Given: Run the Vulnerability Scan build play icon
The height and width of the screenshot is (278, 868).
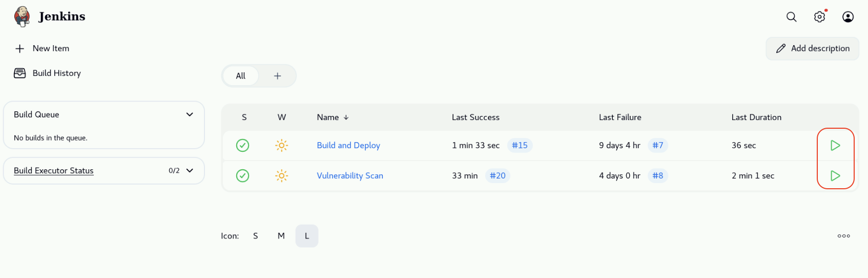Looking at the screenshot, I should 835,176.
